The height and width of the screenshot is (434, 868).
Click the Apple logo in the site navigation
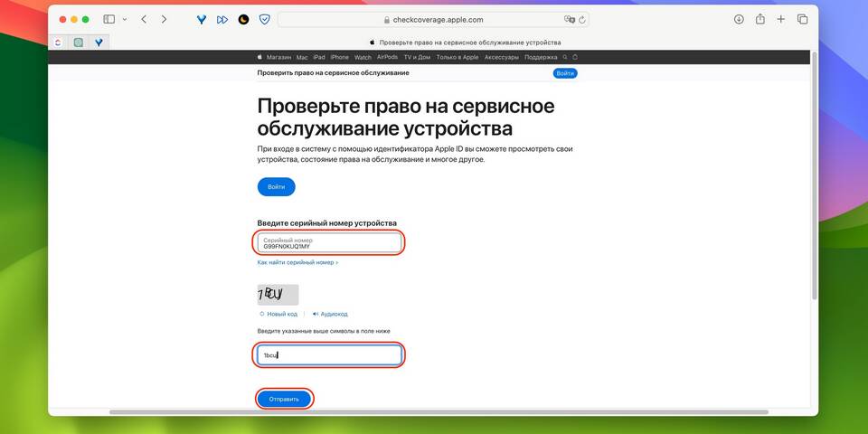click(x=259, y=57)
